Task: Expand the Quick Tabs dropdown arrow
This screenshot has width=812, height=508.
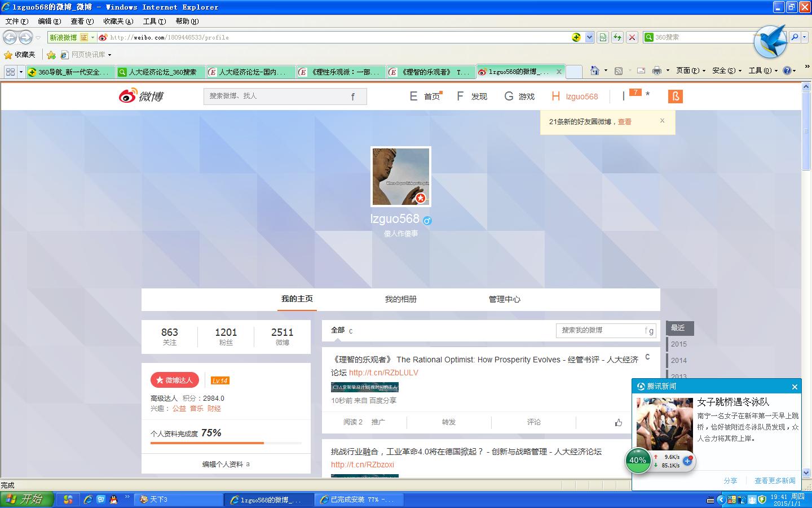Action: (x=21, y=72)
